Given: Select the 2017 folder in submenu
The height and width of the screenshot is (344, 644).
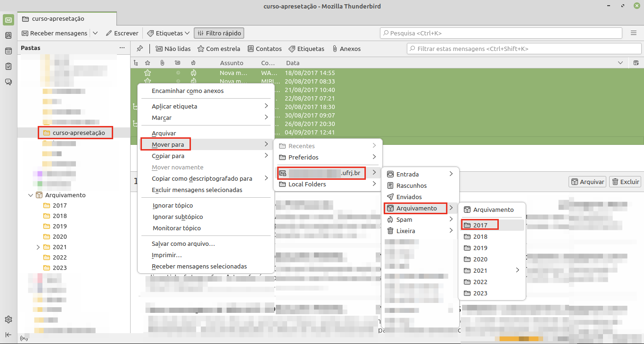Looking at the screenshot, I should click(492, 225).
